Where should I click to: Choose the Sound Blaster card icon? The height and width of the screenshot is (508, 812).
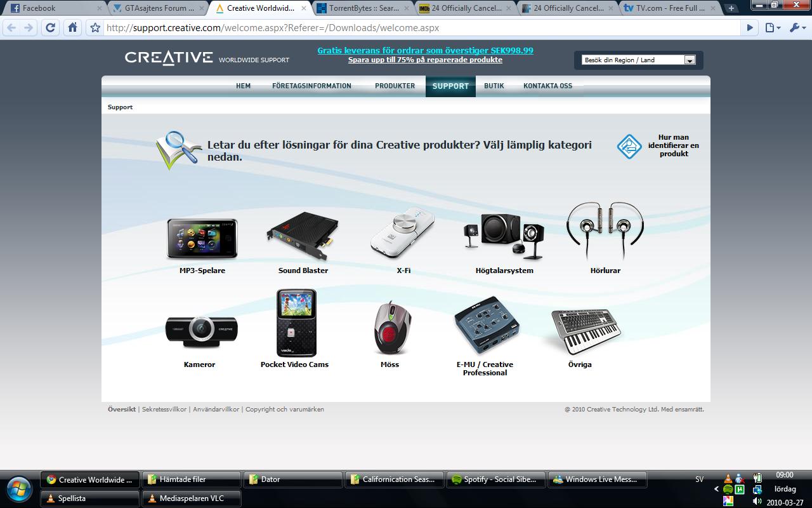pos(303,237)
